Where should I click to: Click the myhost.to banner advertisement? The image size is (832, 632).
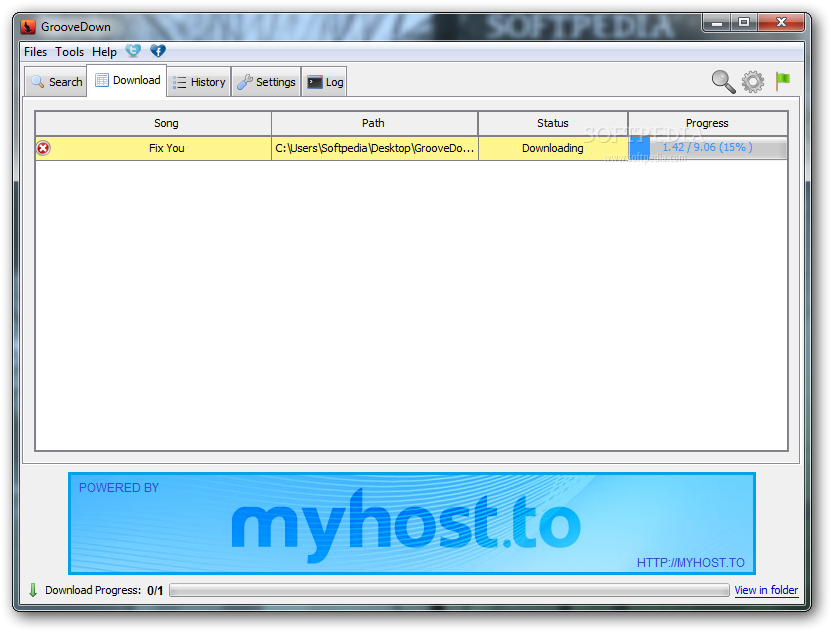tap(412, 523)
